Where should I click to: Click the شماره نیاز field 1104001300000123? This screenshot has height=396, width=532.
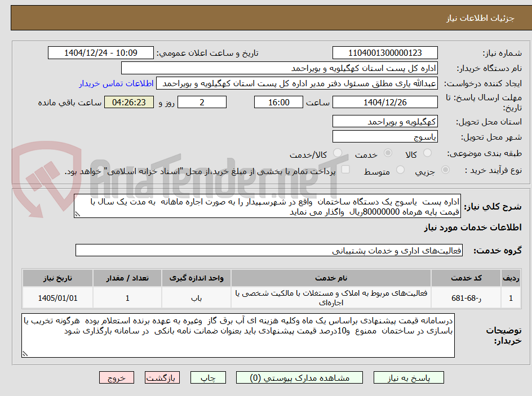tap(385, 53)
